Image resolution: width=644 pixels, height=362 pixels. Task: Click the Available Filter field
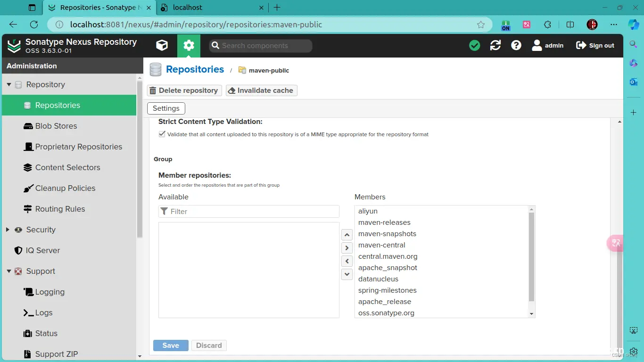[249, 212]
